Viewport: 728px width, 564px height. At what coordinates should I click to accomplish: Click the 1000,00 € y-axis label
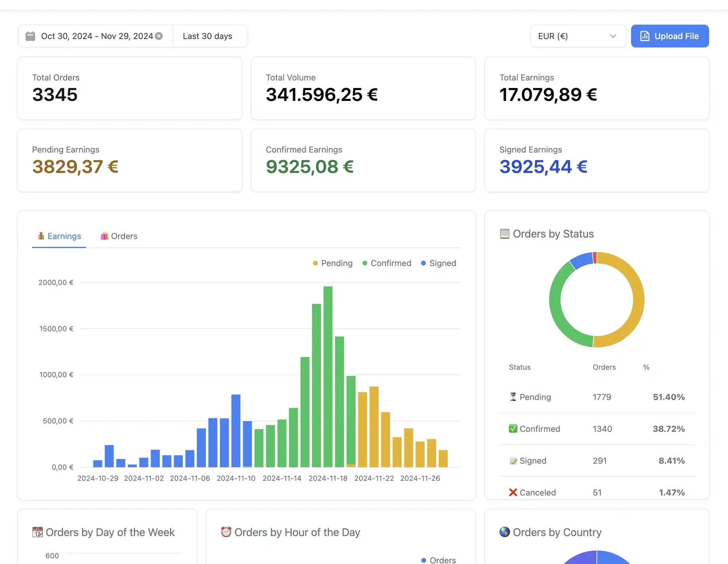[56, 375]
